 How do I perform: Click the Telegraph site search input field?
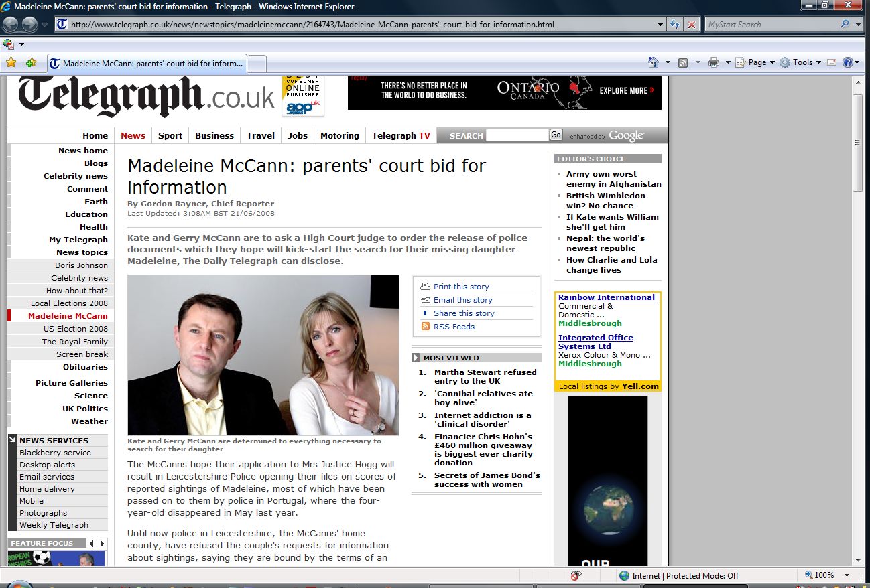(517, 135)
